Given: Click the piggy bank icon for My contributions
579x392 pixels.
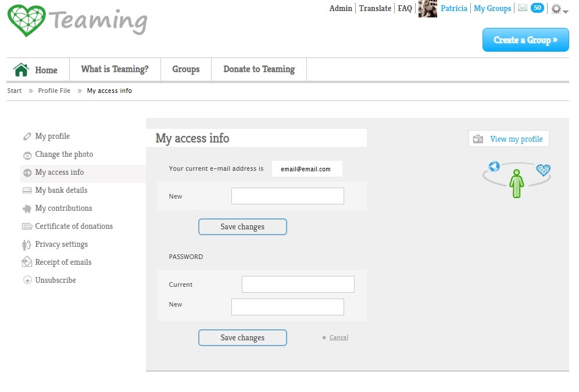Looking at the screenshot, I should click(27, 208).
